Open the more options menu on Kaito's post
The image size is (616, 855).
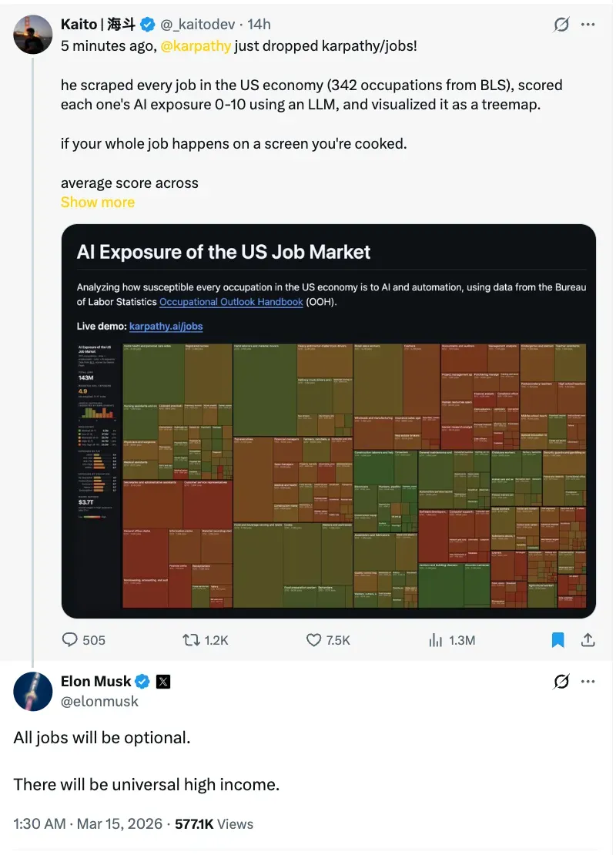click(x=588, y=25)
